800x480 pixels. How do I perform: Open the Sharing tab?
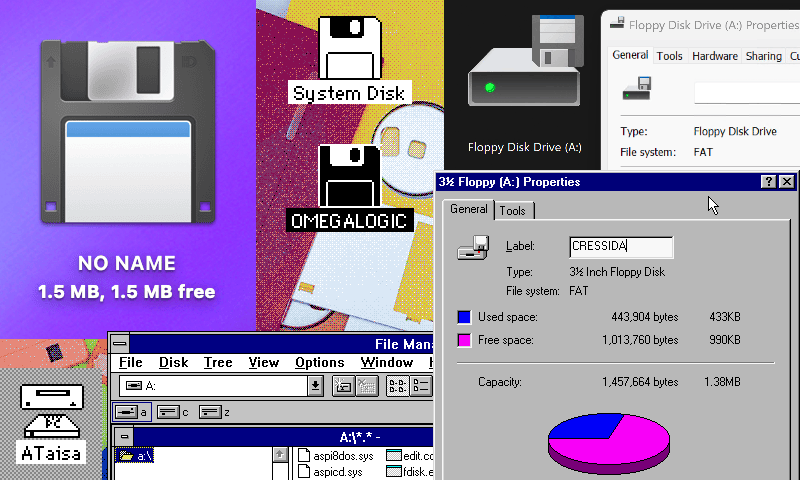pos(764,56)
